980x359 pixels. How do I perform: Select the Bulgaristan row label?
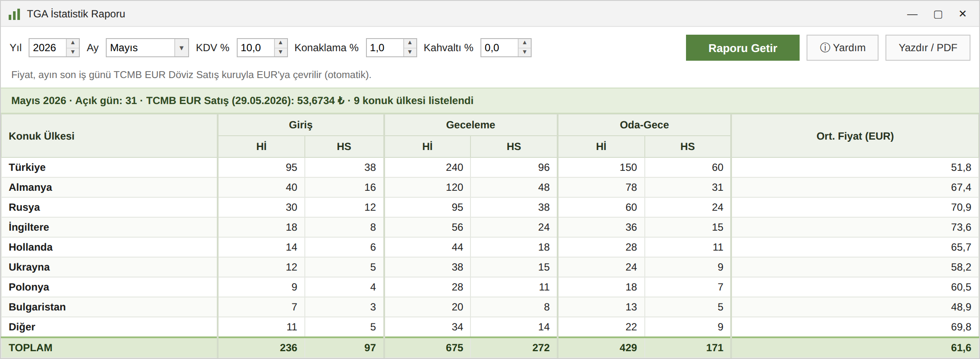[37, 307]
